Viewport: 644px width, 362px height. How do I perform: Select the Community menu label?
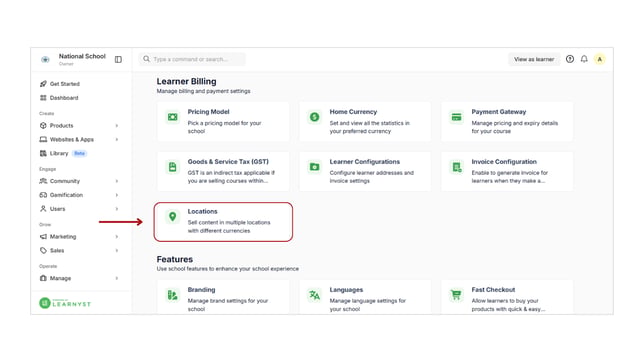65,181
